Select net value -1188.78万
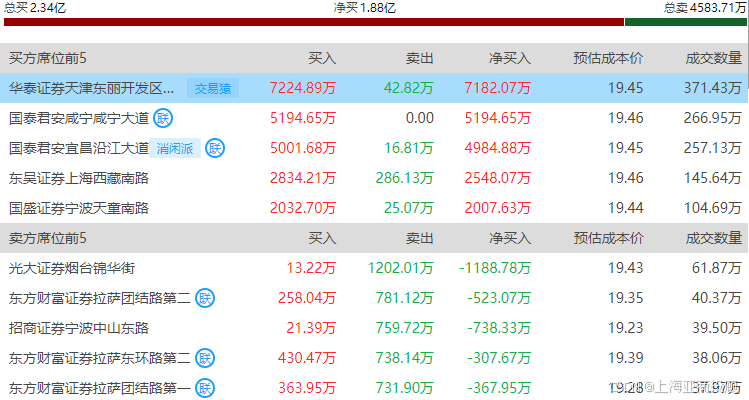The image size is (749, 400). (495, 268)
